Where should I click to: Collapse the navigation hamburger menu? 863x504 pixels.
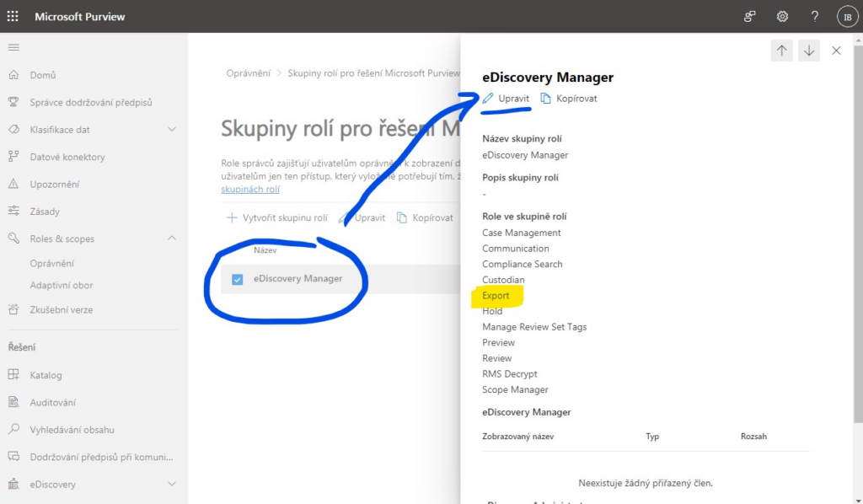(x=13, y=48)
